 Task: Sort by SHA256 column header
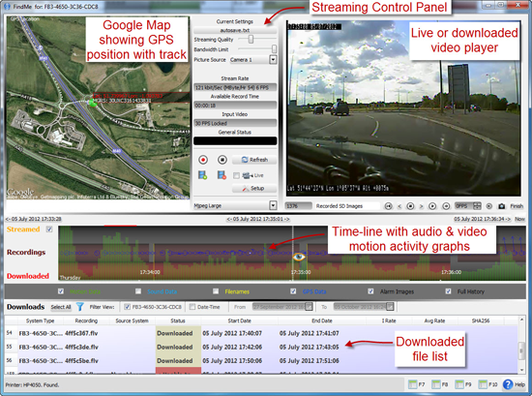[x=481, y=320]
